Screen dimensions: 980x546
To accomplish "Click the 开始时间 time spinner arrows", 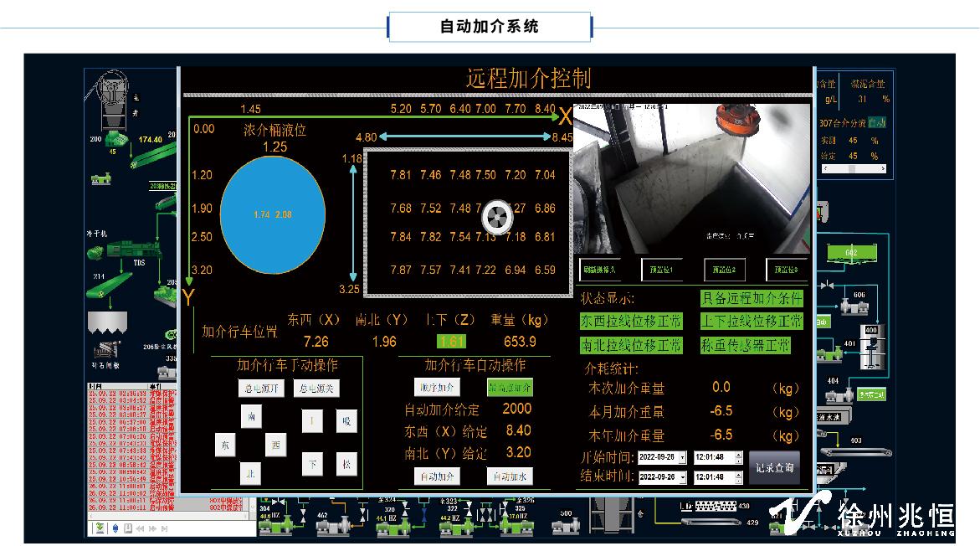I will tap(738, 458).
